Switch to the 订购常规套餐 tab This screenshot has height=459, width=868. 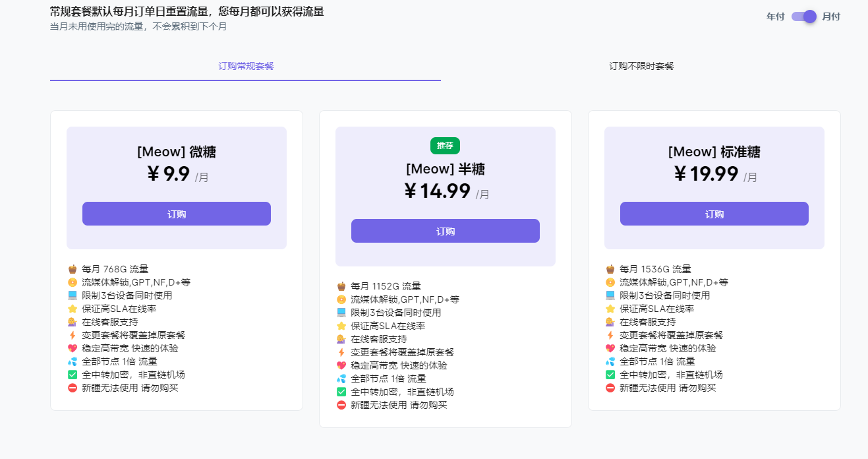[x=246, y=66]
